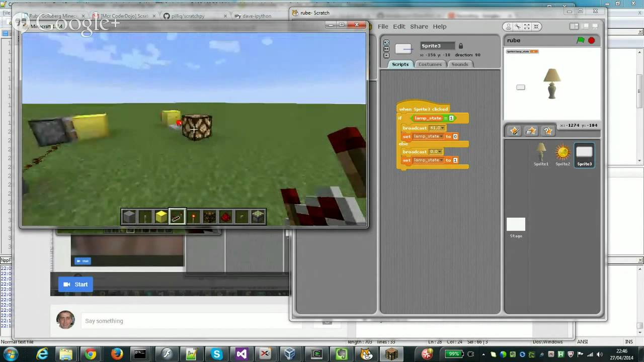The height and width of the screenshot is (362, 644).
Task: Choose new sprite from file button
Action: coord(531,131)
